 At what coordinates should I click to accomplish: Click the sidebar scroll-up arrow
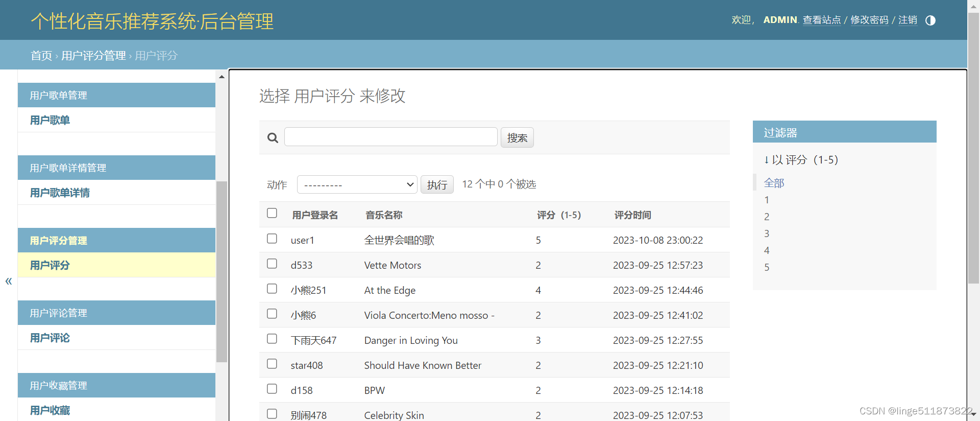(x=222, y=77)
